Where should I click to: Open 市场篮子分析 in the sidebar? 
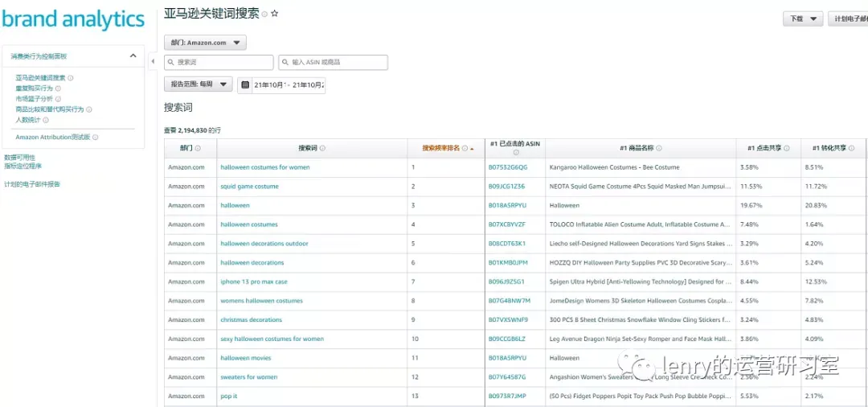(35, 99)
